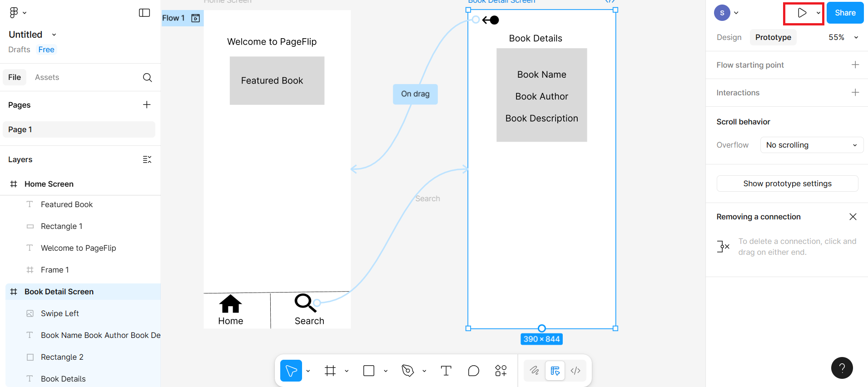Select the Pen tool
The height and width of the screenshot is (387, 868).
click(407, 371)
